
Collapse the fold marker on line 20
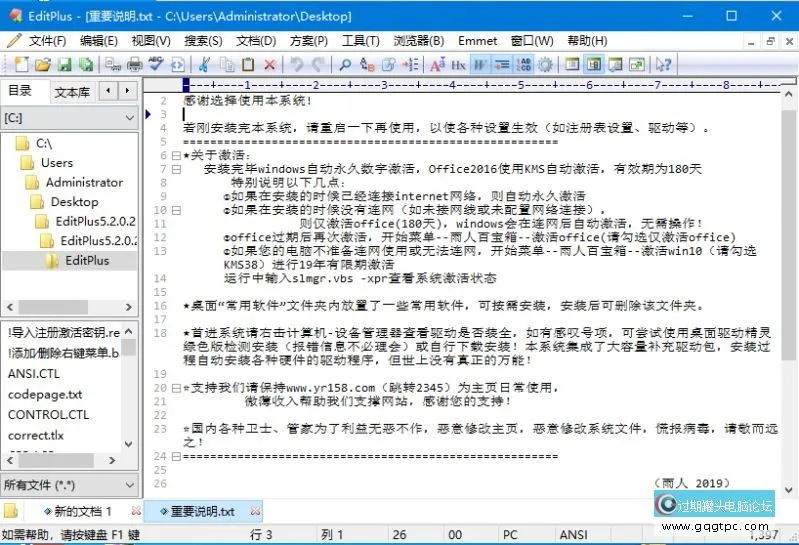click(176, 388)
